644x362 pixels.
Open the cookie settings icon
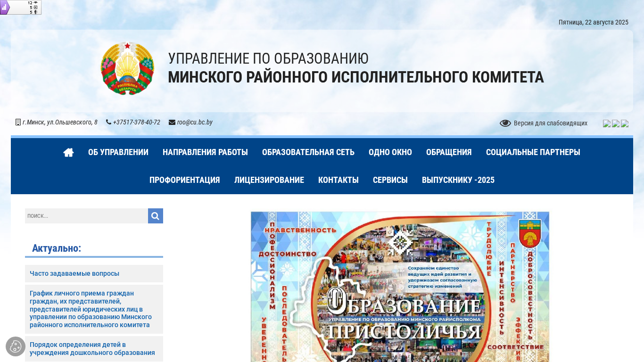[x=16, y=346]
